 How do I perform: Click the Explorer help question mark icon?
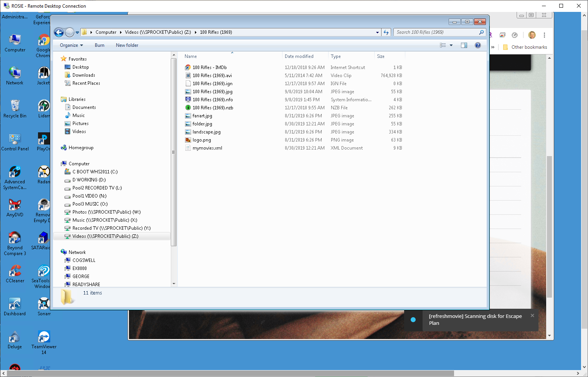point(478,45)
